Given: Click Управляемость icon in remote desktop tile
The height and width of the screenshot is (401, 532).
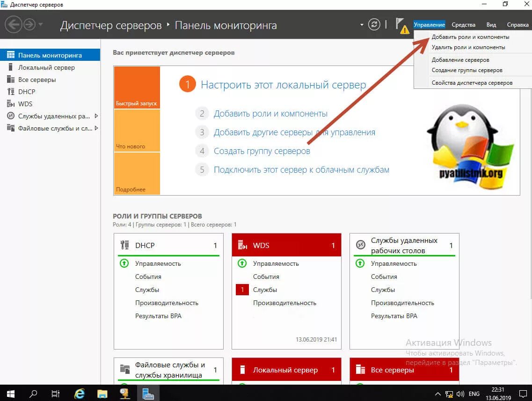Looking at the screenshot, I should point(360,263).
